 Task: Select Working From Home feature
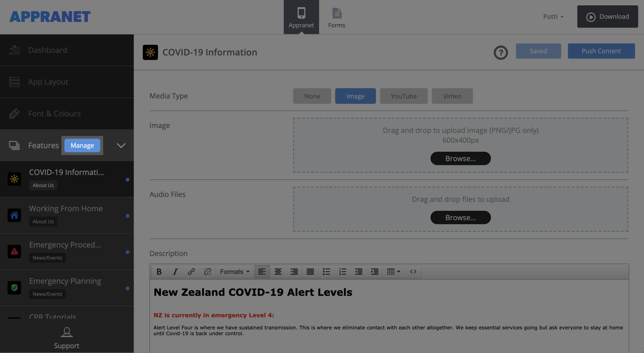(x=67, y=215)
